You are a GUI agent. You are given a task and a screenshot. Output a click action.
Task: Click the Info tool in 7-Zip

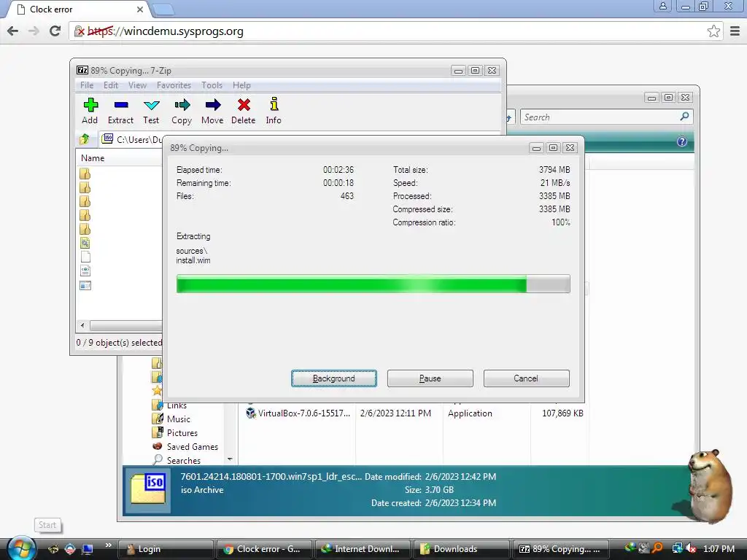tap(274, 112)
